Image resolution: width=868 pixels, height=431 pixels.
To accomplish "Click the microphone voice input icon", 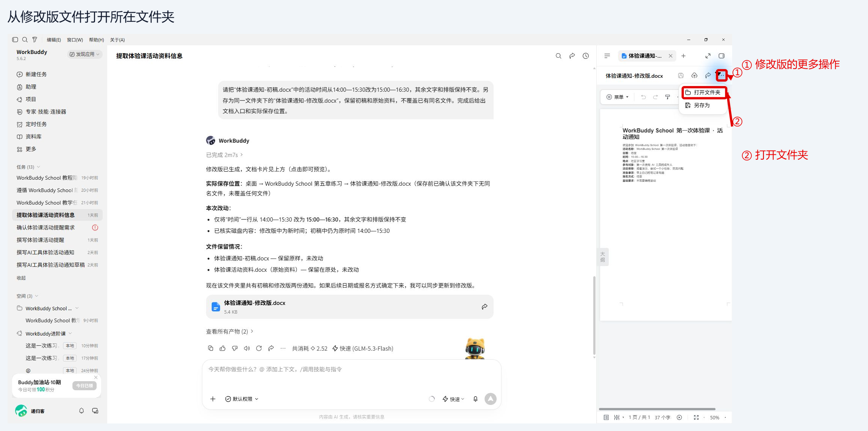I will click(476, 399).
